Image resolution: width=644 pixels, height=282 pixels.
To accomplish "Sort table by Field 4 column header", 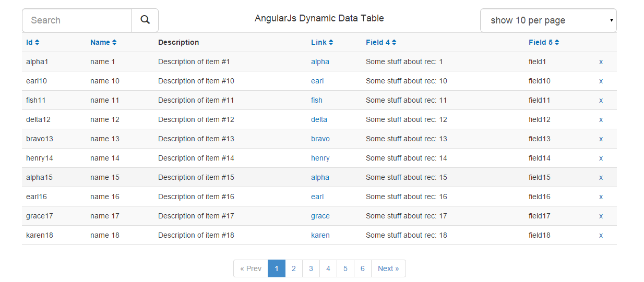I will pyautogui.click(x=381, y=42).
